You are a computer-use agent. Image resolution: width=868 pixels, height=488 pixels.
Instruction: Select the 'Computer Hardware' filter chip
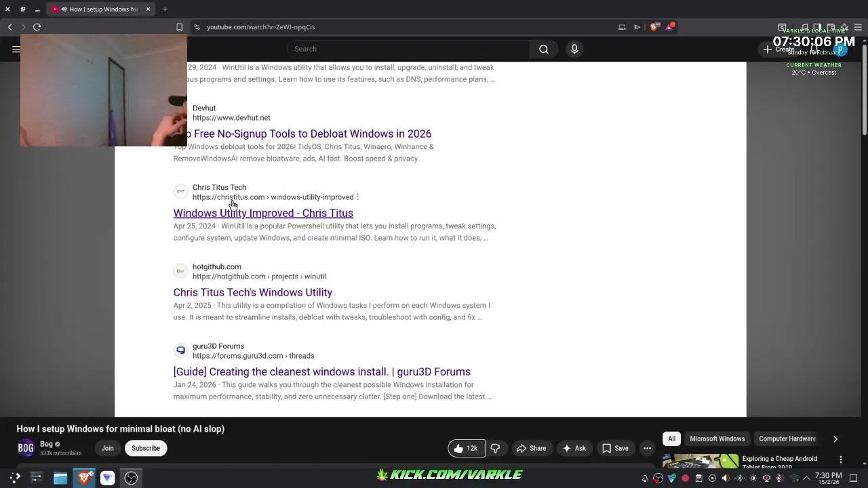pyautogui.click(x=787, y=439)
